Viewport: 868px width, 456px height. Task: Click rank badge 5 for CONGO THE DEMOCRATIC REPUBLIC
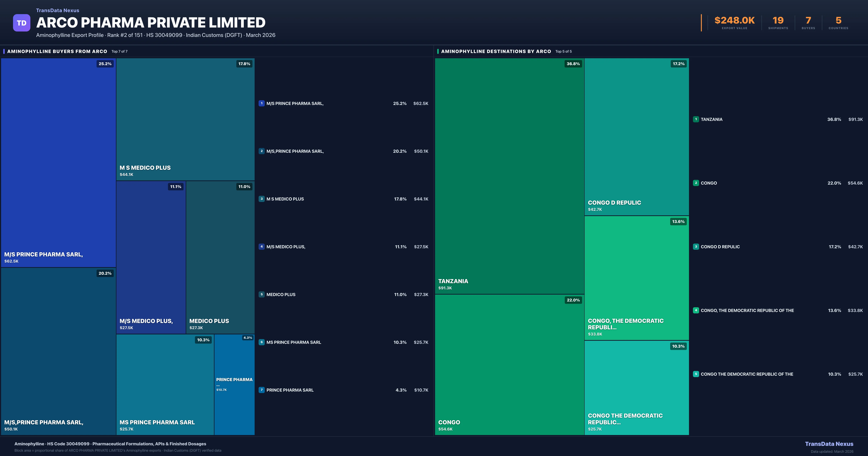point(696,374)
